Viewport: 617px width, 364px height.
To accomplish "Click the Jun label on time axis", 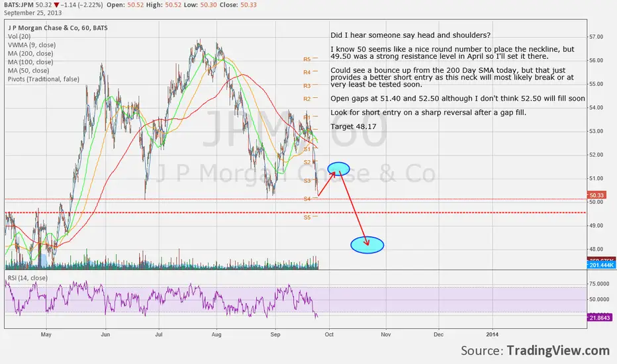I will click(105, 334).
